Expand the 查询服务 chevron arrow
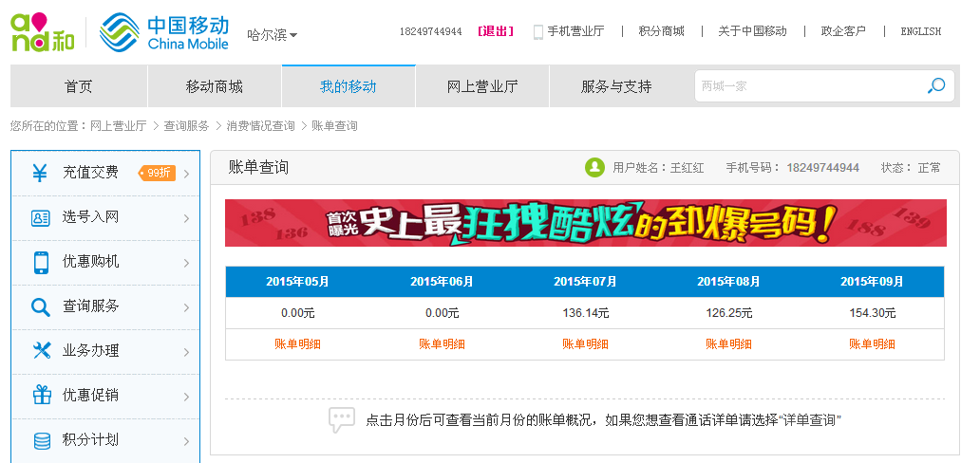The height and width of the screenshot is (463, 980). tap(186, 307)
